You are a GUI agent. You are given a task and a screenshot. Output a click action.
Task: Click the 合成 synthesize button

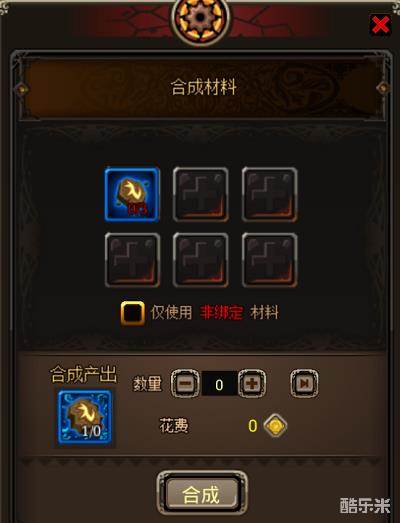pyautogui.click(x=202, y=494)
